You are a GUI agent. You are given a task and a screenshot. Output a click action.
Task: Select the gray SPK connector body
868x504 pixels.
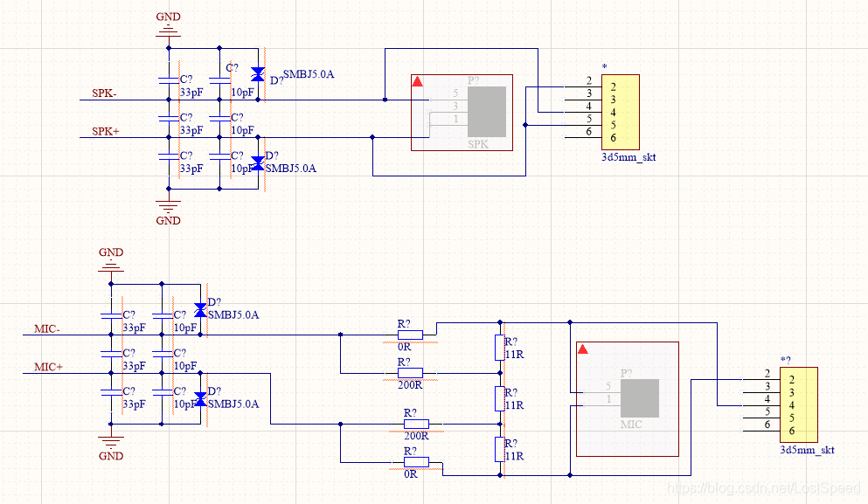point(487,112)
